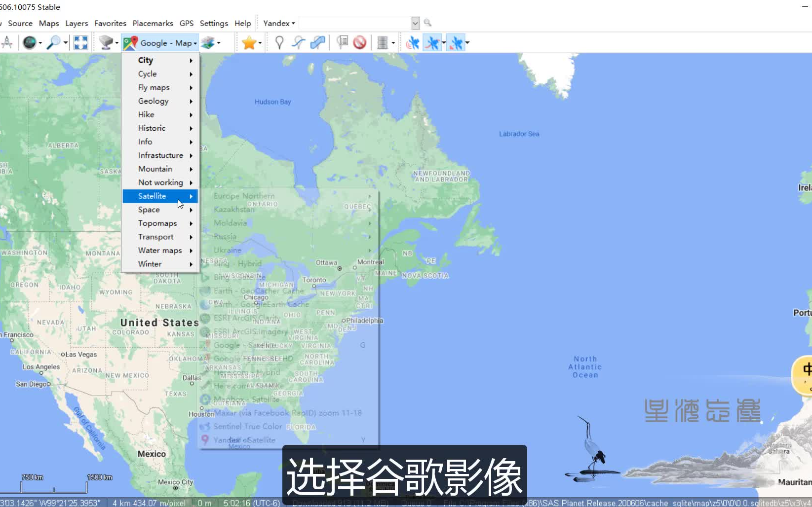Viewport: 812px width, 507px height.
Task: Select the add polygon tool
Action: pyautogui.click(x=317, y=43)
